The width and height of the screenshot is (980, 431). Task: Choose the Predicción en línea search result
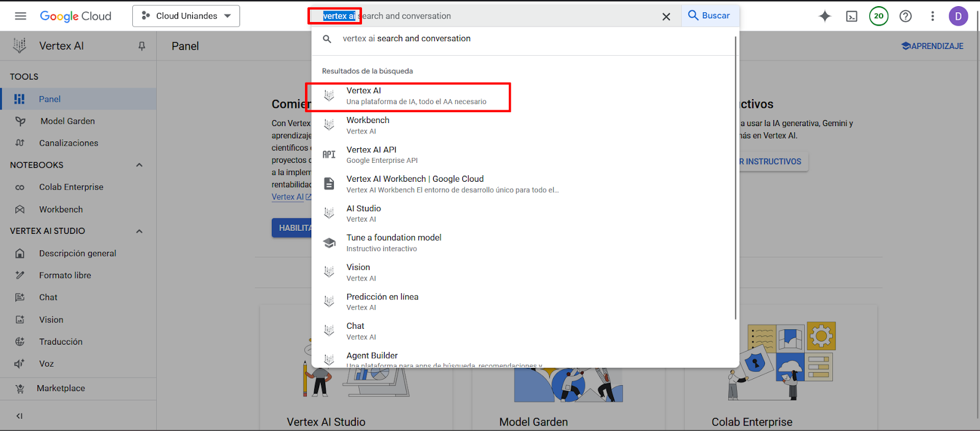pos(524,301)
